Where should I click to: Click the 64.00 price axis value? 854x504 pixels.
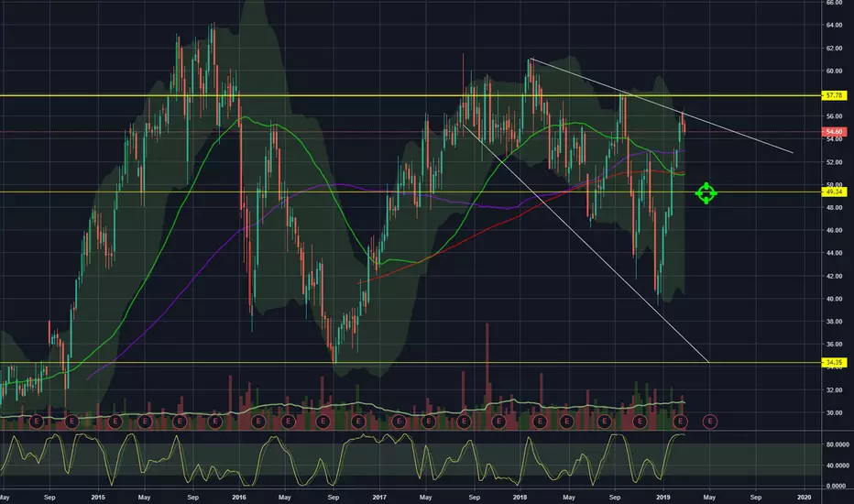834,25
